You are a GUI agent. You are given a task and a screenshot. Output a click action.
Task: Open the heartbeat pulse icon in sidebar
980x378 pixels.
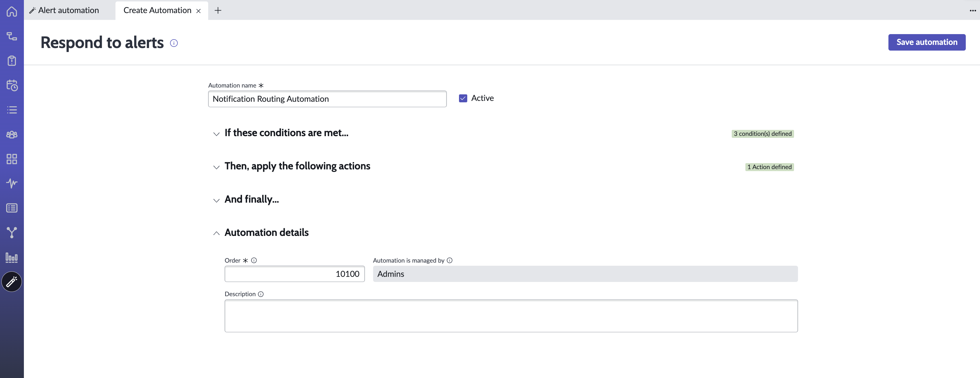pos(12,183)
